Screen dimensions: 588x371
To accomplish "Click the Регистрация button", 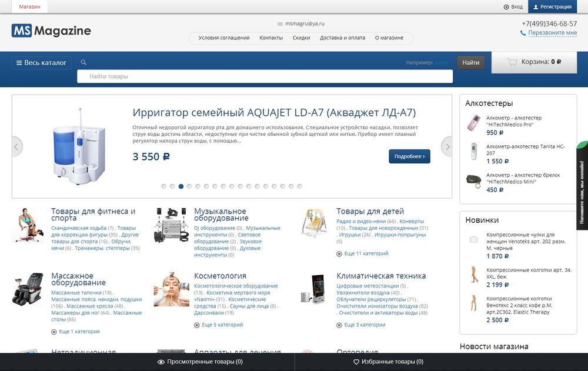I will [x=552, y=6].
